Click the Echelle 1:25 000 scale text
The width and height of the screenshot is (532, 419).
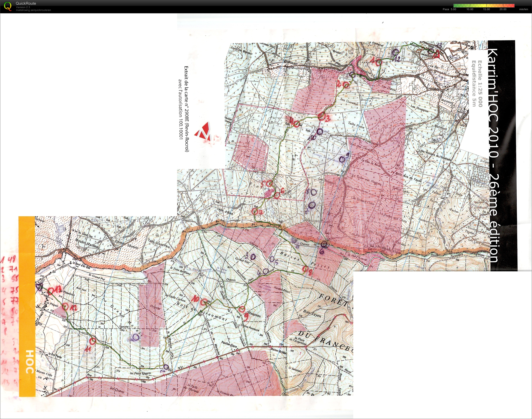point(480,84)
